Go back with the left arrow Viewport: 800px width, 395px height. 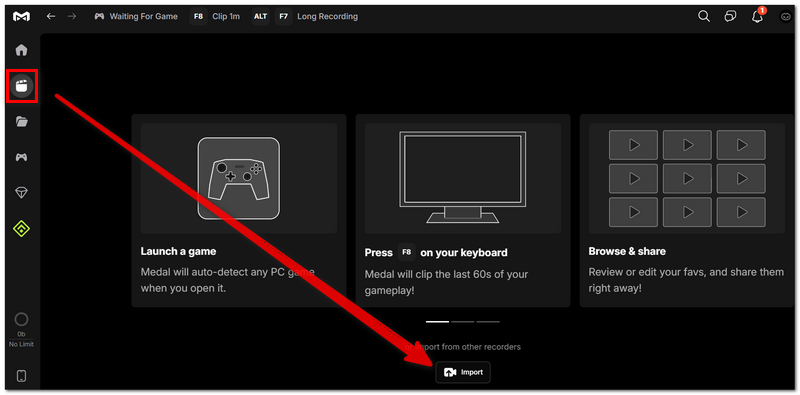click(x=51, y=16)
